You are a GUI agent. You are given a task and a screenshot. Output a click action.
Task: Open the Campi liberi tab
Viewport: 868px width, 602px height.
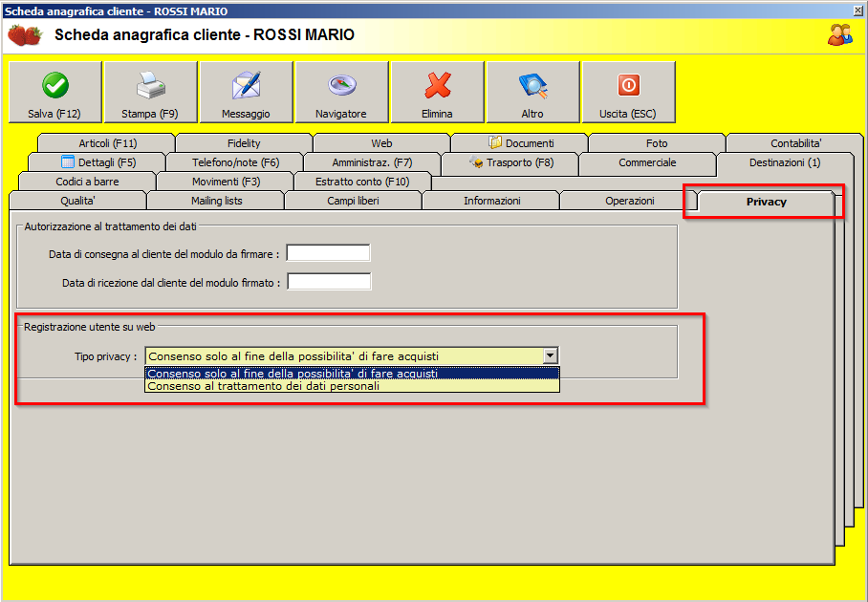click(x=353, y=201)
